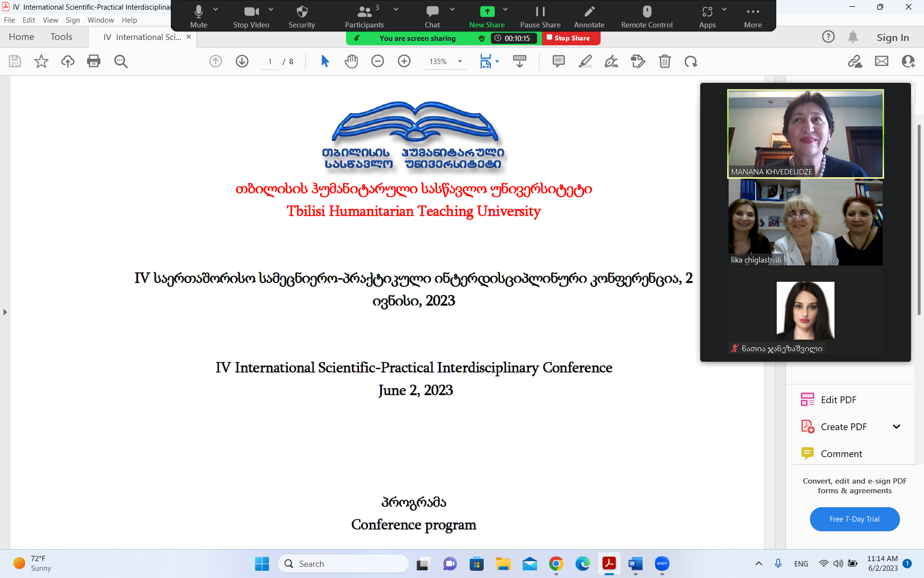The image size is (924, 578).
Task: Upload file to cloud icon
Action: (68, 61)
